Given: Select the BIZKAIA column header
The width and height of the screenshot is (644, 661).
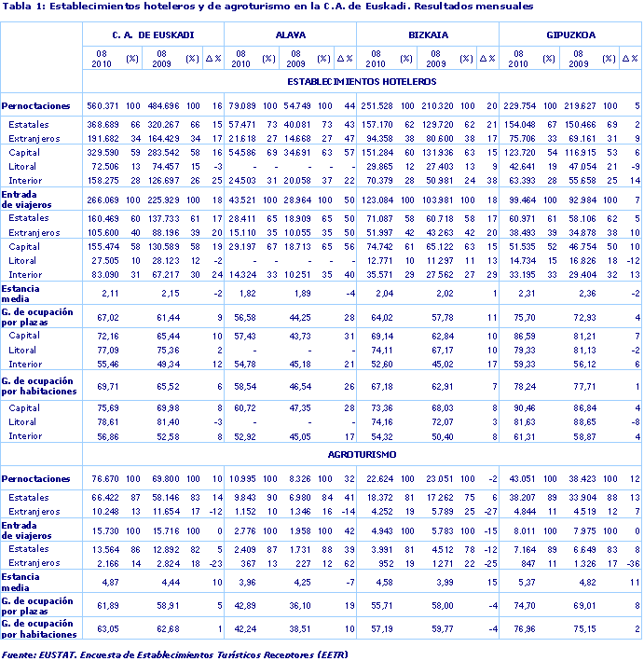Looking at the screenshot, I should [428, 34].
